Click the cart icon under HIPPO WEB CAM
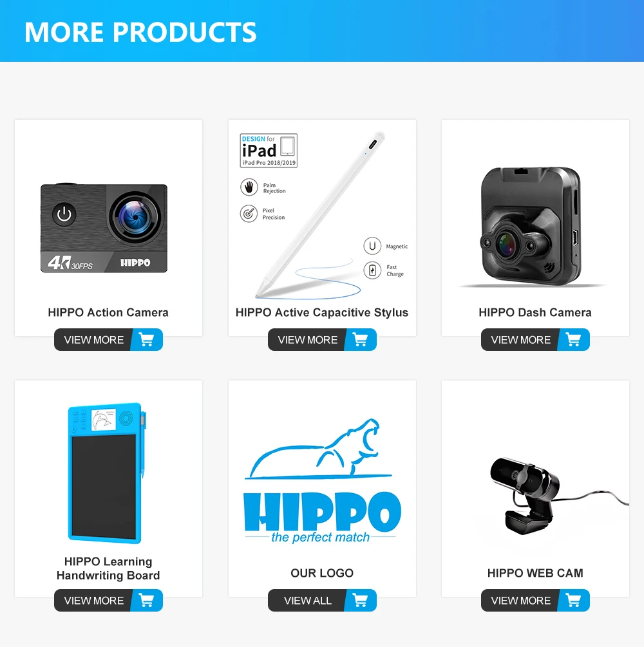Screen dimensions: 644x647 point(573,601)
